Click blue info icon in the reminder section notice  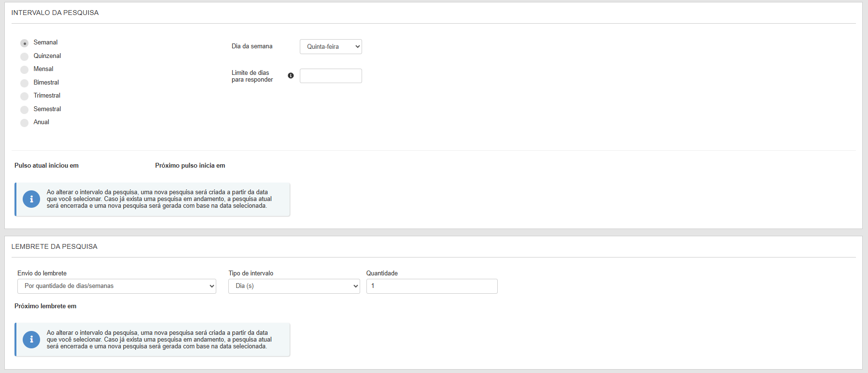31,340
